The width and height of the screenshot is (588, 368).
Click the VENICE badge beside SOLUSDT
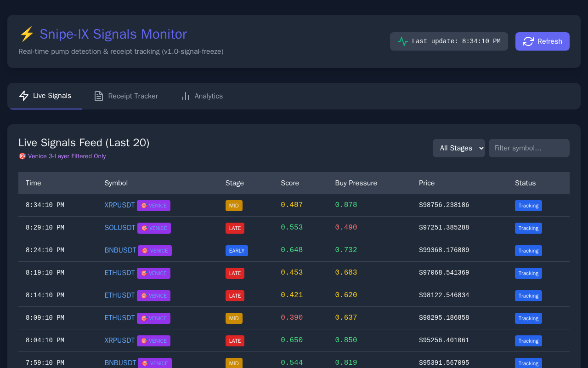click(154, 228)
